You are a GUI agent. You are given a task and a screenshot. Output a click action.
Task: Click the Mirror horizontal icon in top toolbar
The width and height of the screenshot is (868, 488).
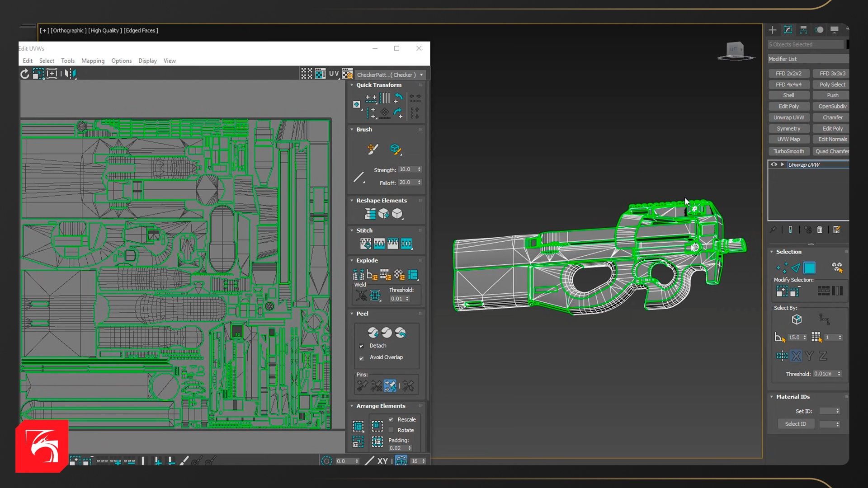pyautogui.click(x=70, y=74)
